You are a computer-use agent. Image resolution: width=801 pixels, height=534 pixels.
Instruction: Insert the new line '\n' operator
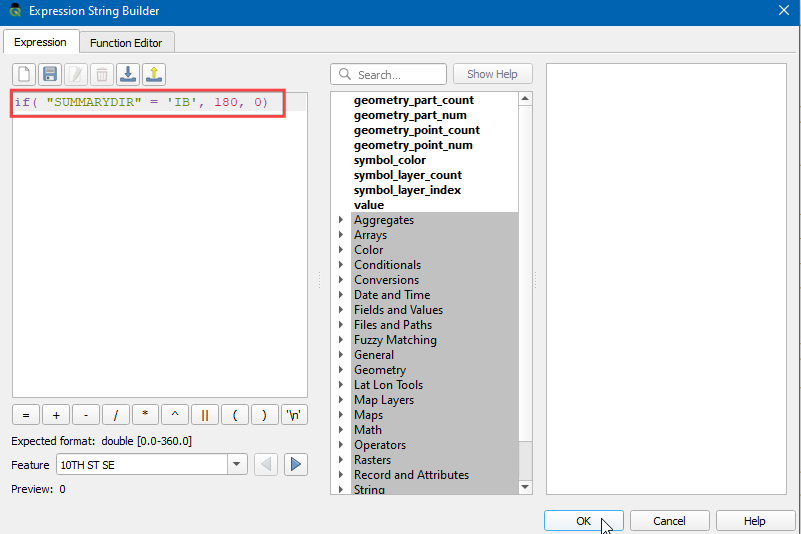[295, 415]
